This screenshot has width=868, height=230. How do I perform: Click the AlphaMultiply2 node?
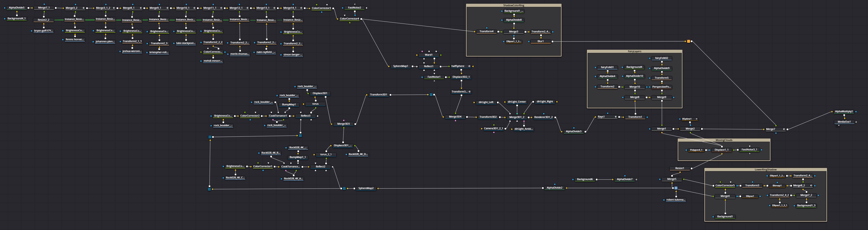pyautogui.click(x=844, y=112)
